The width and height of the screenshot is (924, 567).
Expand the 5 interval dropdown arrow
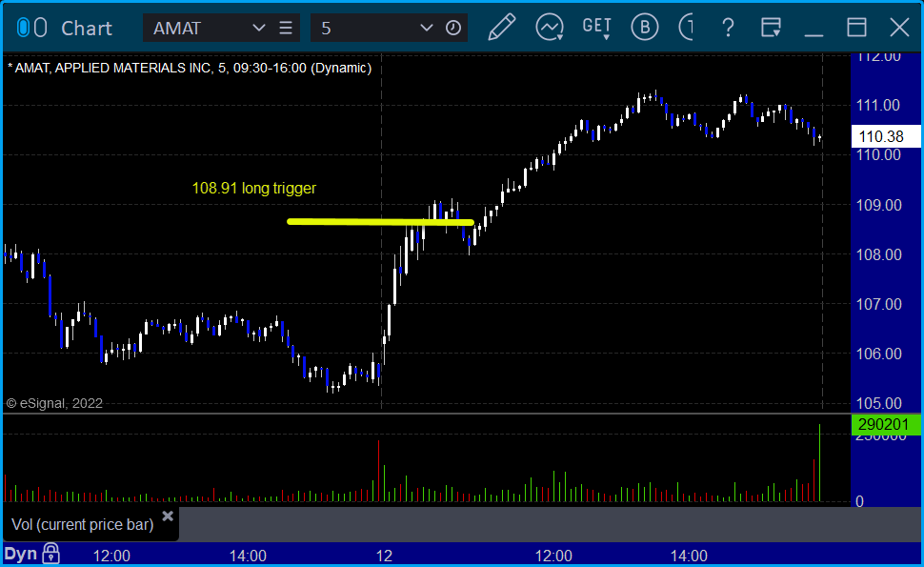426,28
